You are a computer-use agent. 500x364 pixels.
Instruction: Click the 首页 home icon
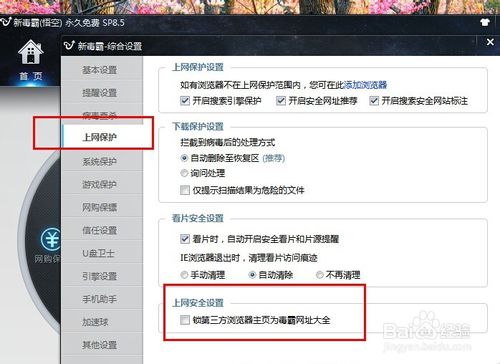(x=31, y=52)
